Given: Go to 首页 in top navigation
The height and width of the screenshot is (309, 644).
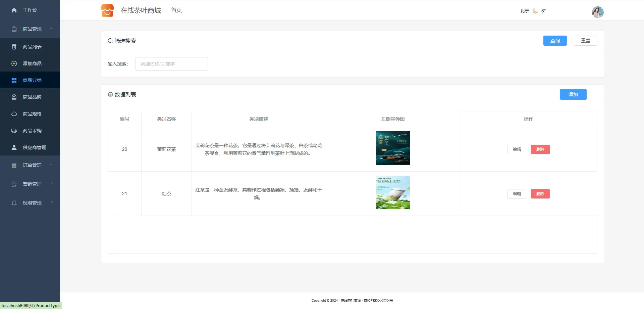Looking at the screenshot, I should coord(176,10).
